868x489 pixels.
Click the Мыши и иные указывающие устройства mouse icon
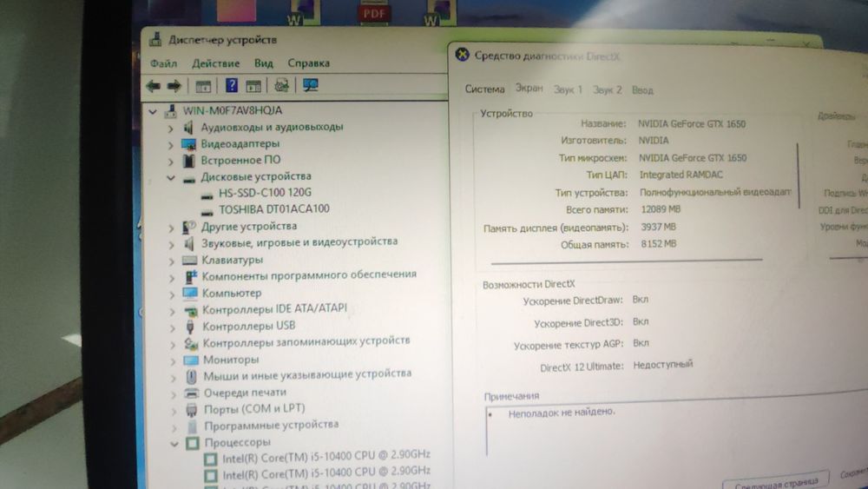tap(192, 377)
